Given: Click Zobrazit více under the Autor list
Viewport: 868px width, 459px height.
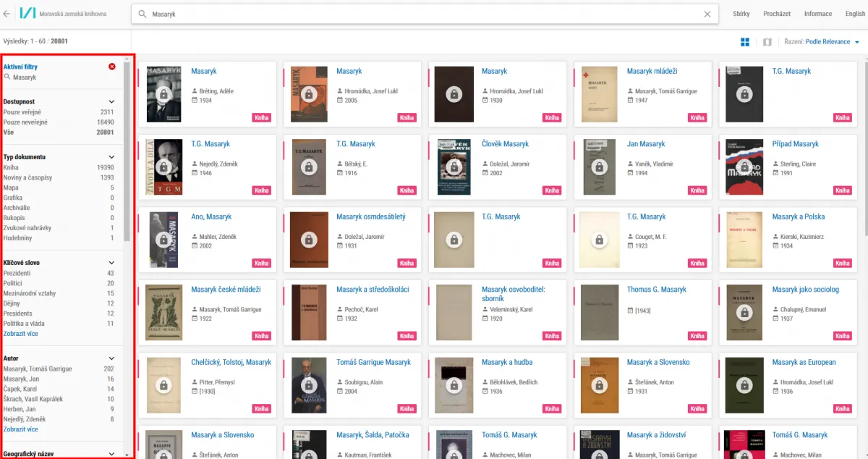Looking at the screenshot, I should pyautogui.click(x=21, y=429).
